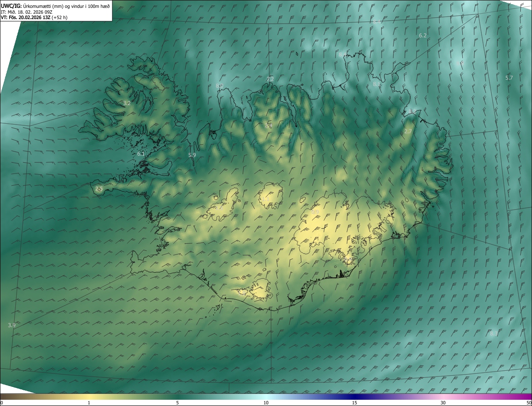The height and width of the screenshot is (406, 532).
Task: Click the 15 tick label on the color scale
Action: click(x=355, y=403)
